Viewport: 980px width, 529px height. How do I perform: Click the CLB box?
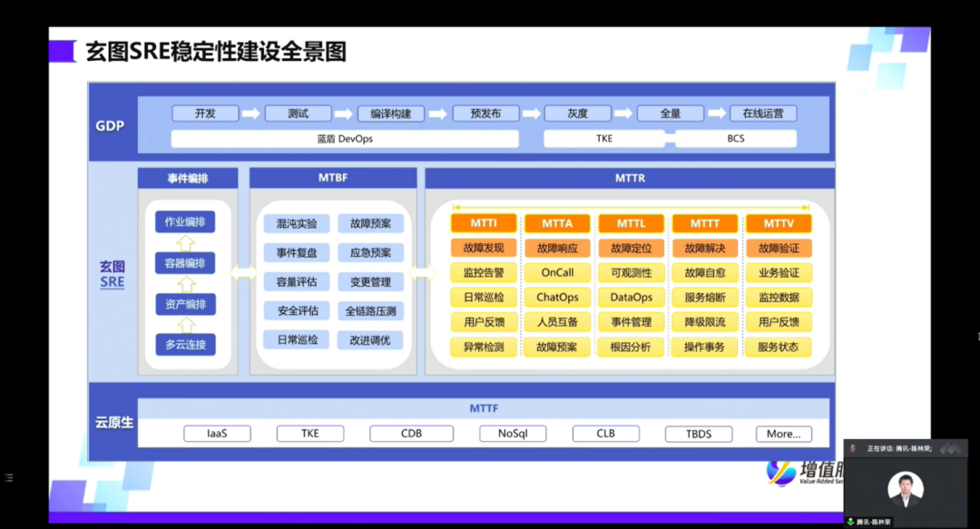click(605, 434)
